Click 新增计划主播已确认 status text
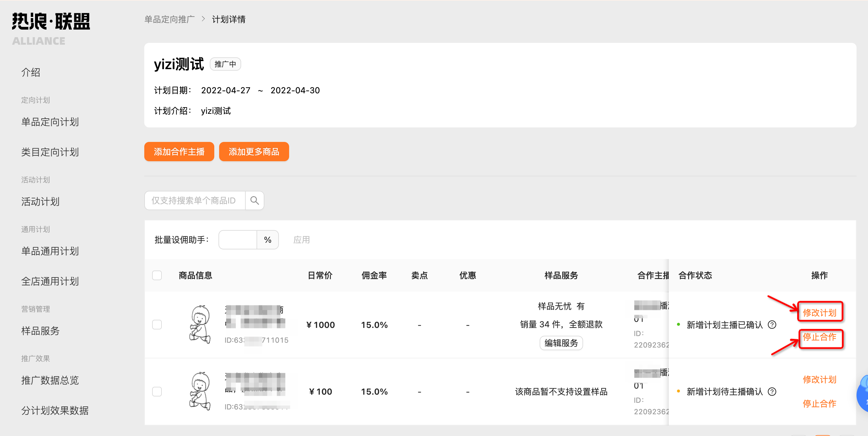This screenshot has height=436, width=868. (724, 325)
